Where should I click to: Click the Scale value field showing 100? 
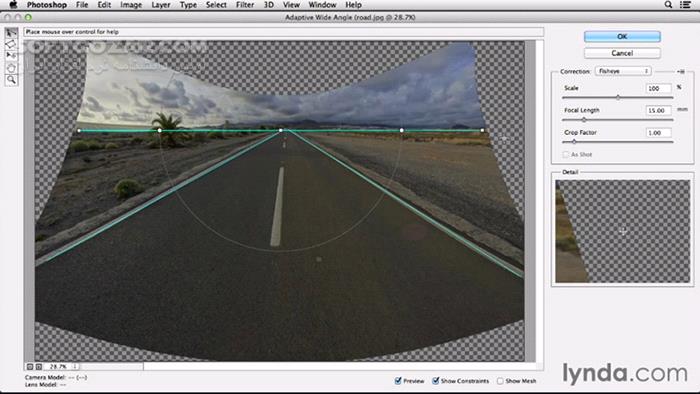[x=658, y=88]
